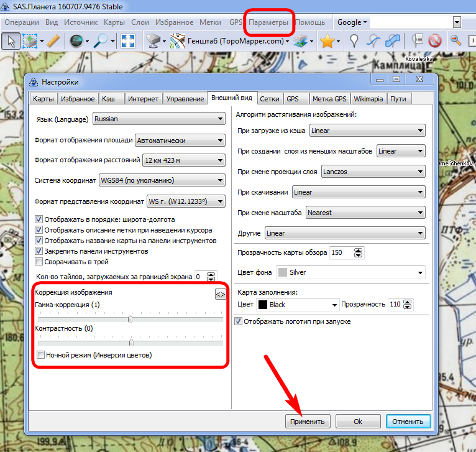Switch to the Интернет tab
Image resolution: width=476 pixels, height=452 pixels.
(x=144, y=99)
